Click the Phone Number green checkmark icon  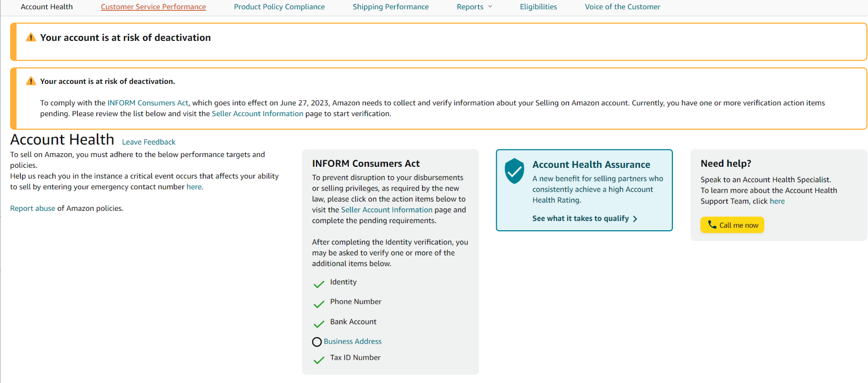pyautogui.click(x=319, y=303)
